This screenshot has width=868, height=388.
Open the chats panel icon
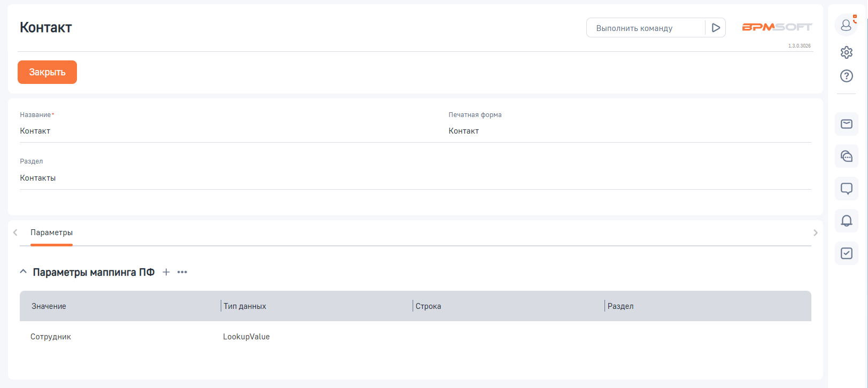click(x=846, y=156)
